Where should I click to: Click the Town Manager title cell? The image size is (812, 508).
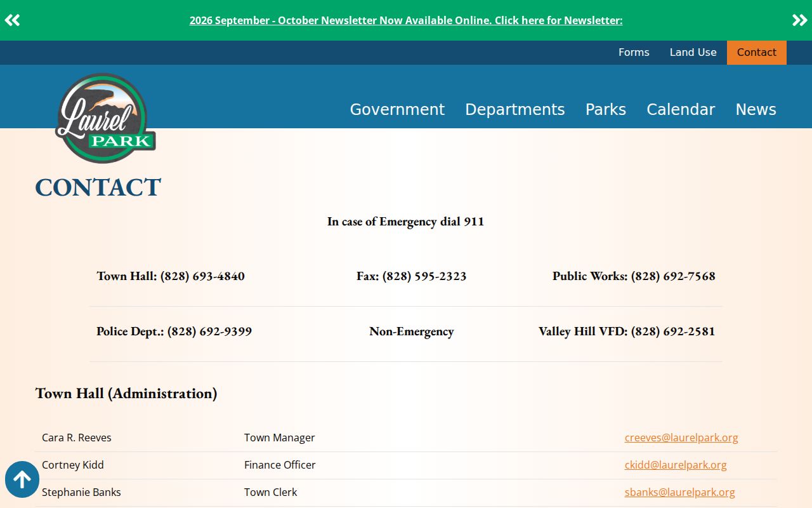coord(279,438)
